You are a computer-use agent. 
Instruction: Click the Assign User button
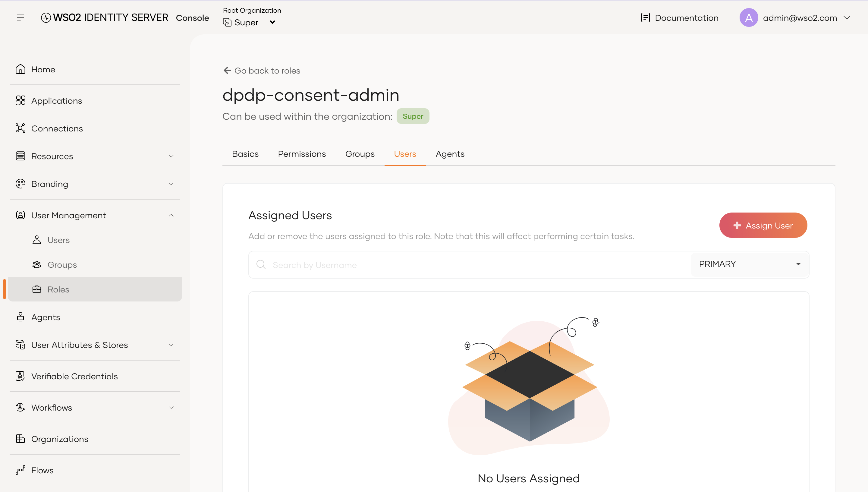(x=763, y=225)
